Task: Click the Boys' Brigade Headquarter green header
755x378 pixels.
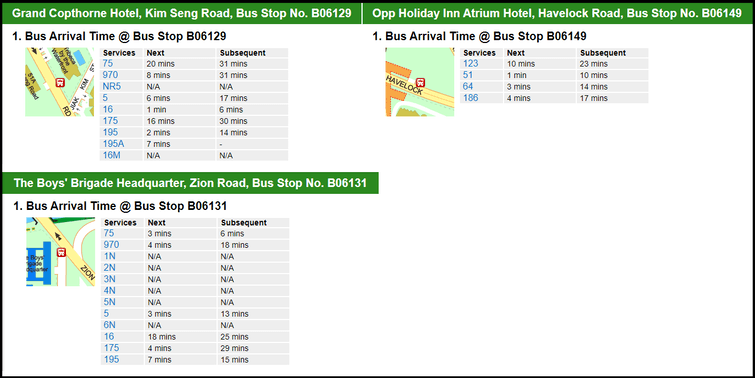Action: tap(190, 183)
